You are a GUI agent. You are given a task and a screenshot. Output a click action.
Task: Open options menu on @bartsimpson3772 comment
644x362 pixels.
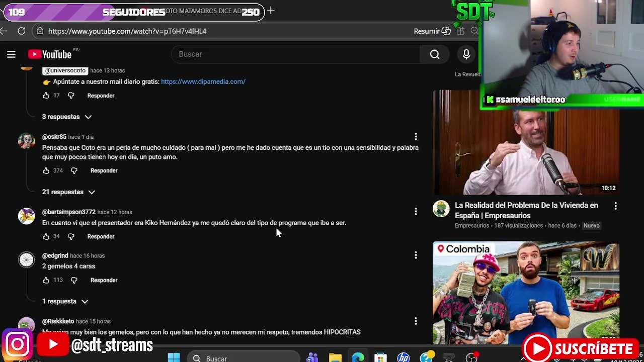[416, 212]
